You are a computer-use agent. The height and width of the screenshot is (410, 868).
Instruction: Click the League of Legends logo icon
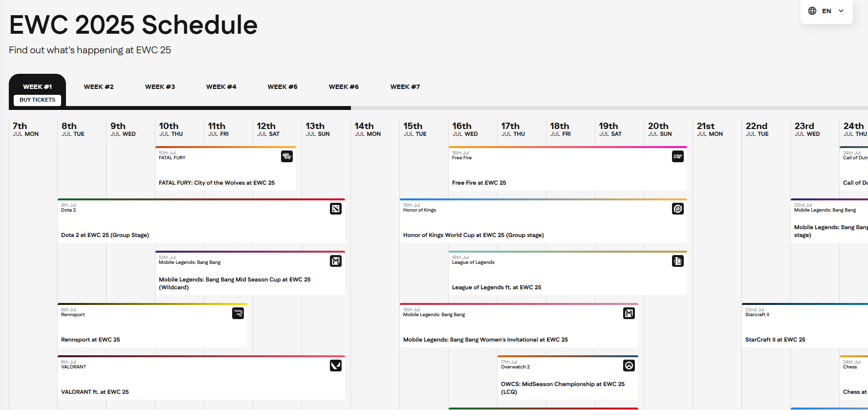(678, 261)
